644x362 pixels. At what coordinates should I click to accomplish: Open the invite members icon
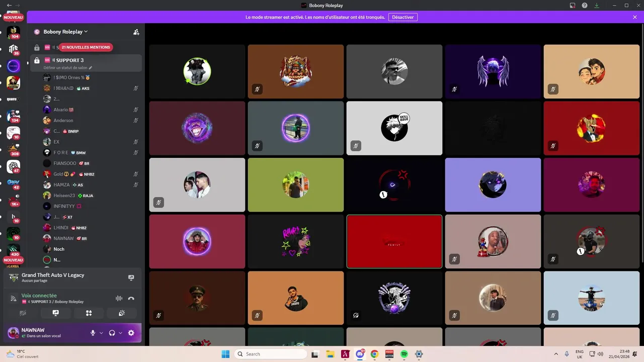(136, 32)
